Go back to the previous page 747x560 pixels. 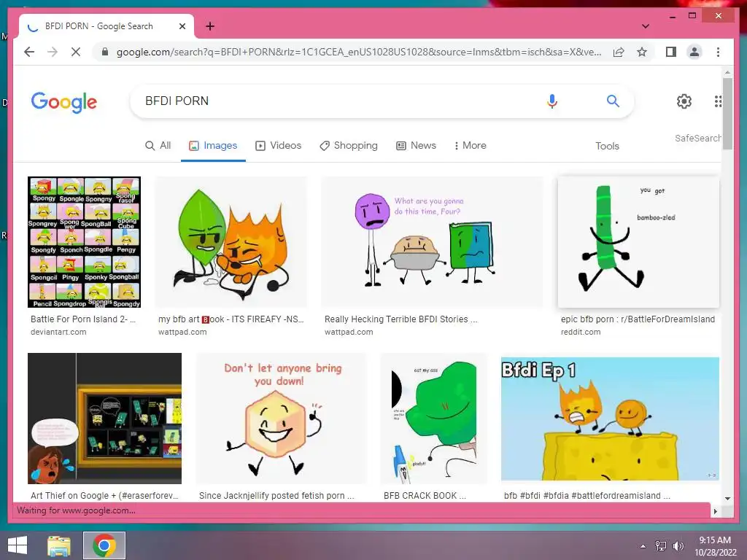point(29,52)
